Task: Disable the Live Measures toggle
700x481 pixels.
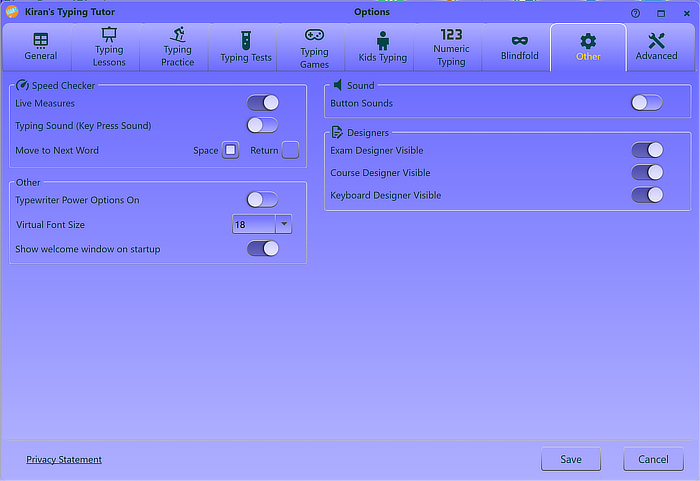Action: 263,103
